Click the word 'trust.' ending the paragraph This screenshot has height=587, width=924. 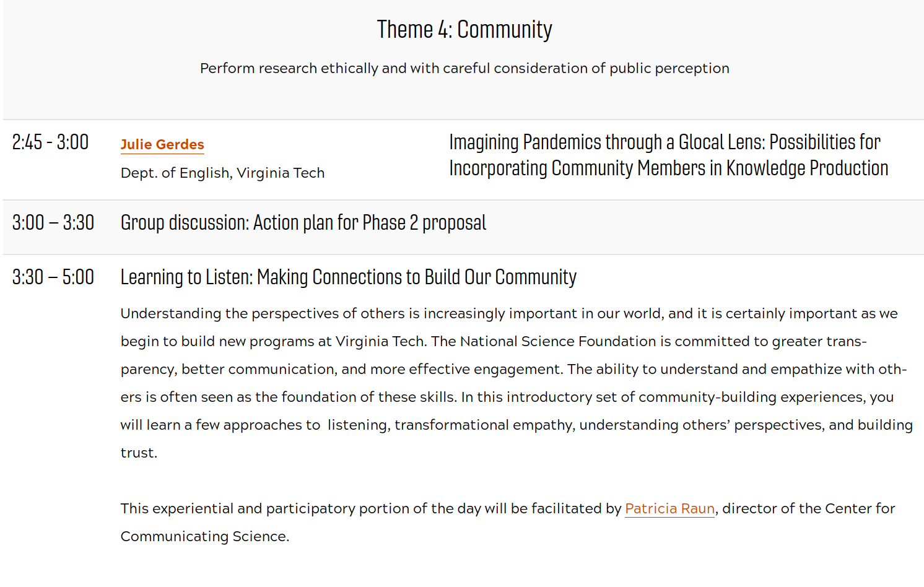pos(139,453)
